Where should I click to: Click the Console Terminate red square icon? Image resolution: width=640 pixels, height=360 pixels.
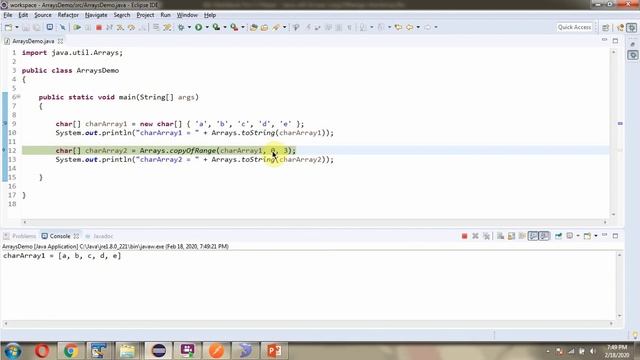[464, 236]
